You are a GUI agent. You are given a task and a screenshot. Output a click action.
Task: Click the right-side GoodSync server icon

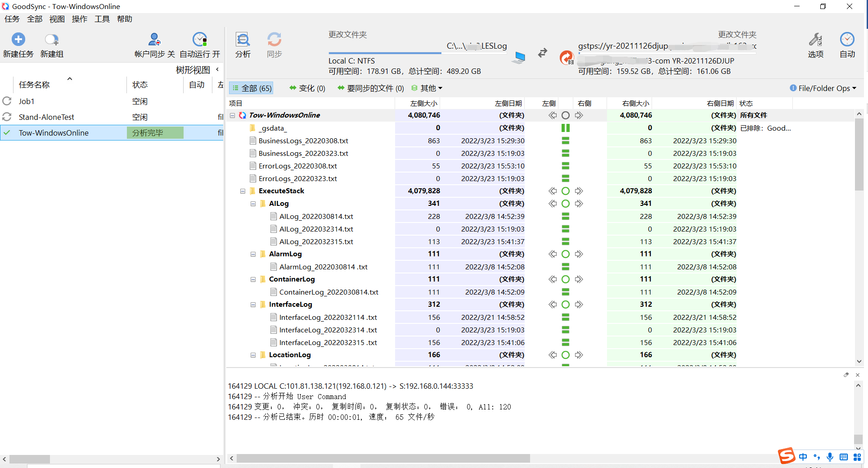pyautogui.click(x=566, y=58)
